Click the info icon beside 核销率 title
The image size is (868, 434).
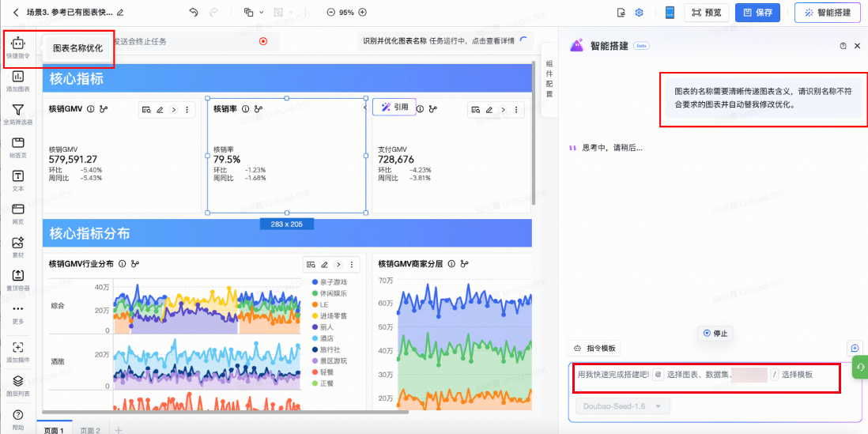[245, 109]
